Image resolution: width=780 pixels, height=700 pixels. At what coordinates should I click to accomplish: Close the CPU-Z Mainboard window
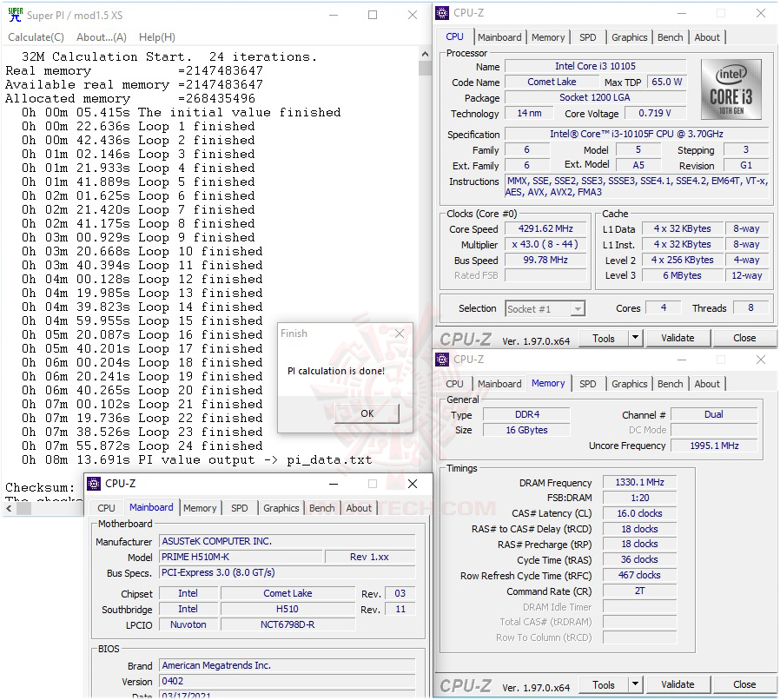pyautogui.click(x=413, y=484)
